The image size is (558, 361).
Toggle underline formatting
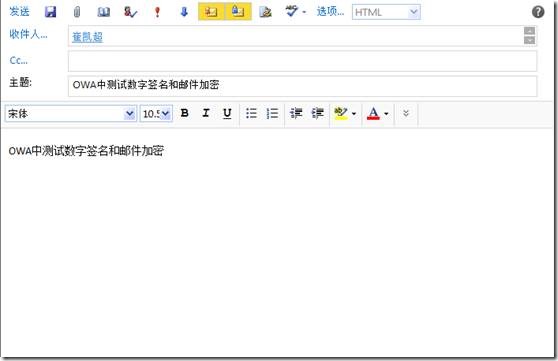[x=227, y=114]
